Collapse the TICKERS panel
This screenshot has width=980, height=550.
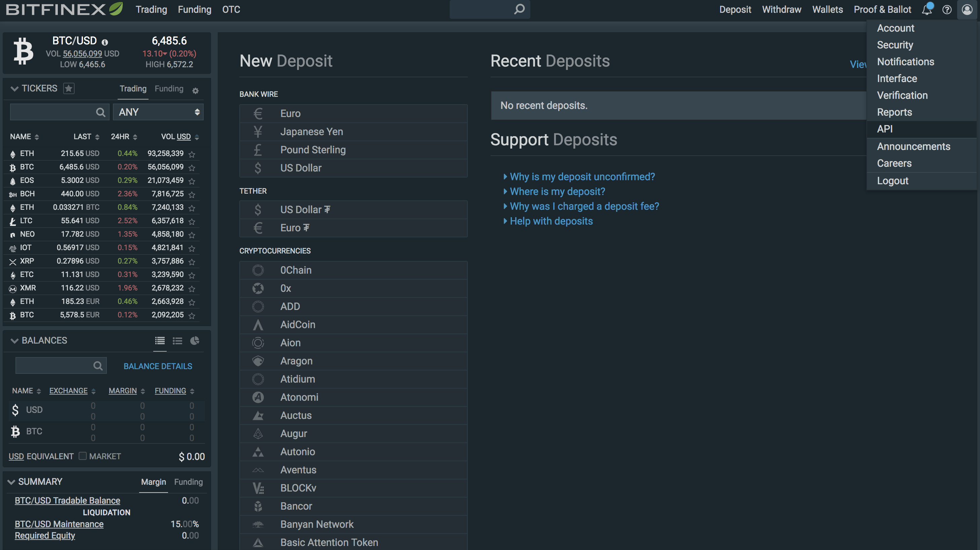tap(14, 89)
